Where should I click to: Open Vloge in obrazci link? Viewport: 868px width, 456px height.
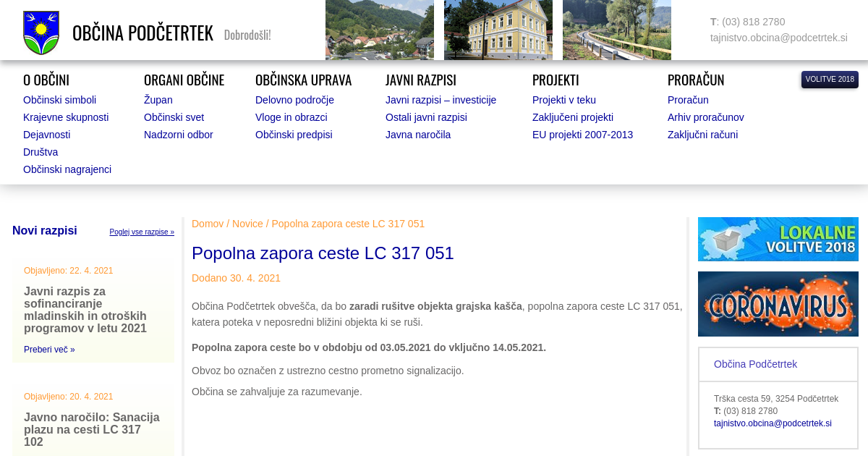click(291, 117)
